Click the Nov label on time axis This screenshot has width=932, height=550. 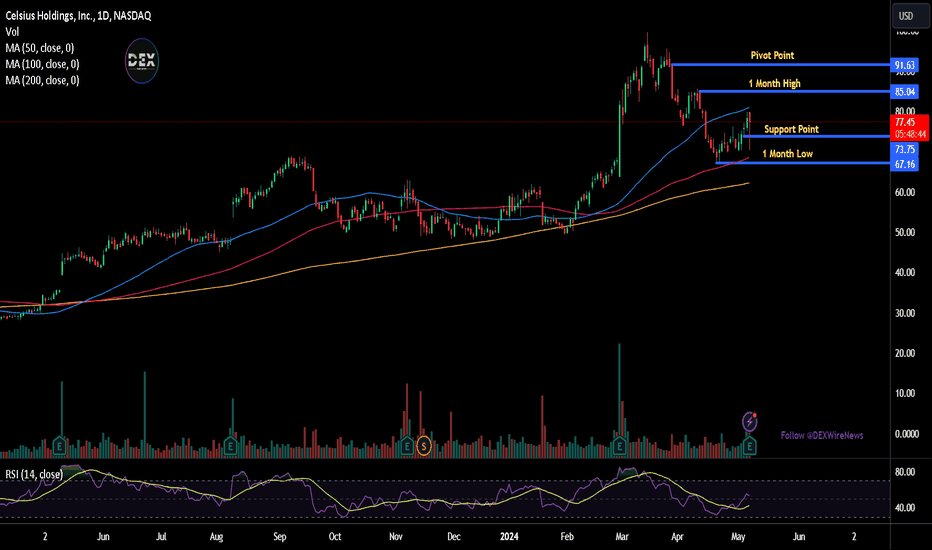click(396, 536)
